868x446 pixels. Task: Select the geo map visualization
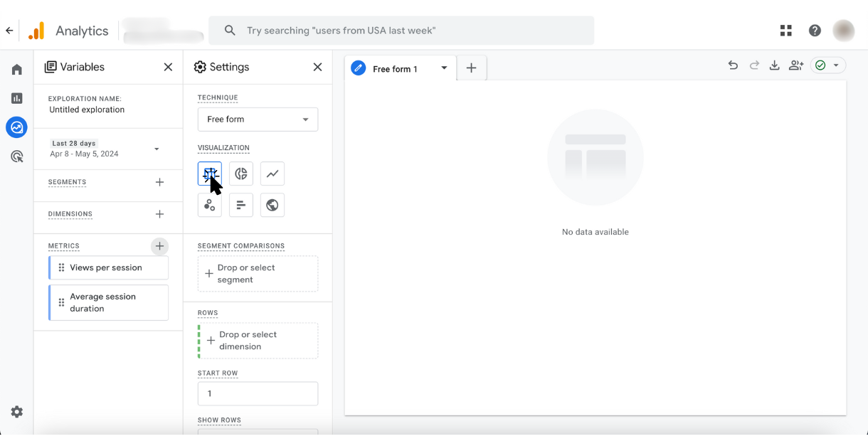pyautogui.click(x=272, y=206)
